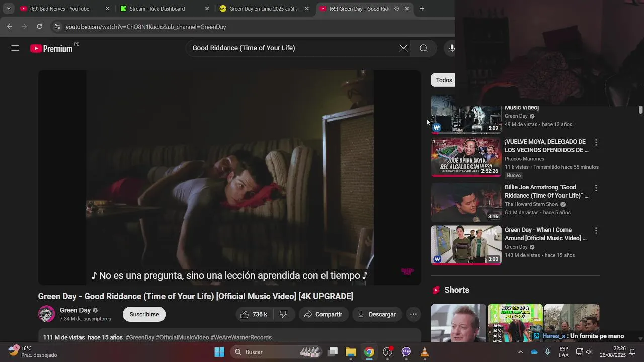
Task: Switch ESP LAA keyboard language
Action: tap(564, 352)
